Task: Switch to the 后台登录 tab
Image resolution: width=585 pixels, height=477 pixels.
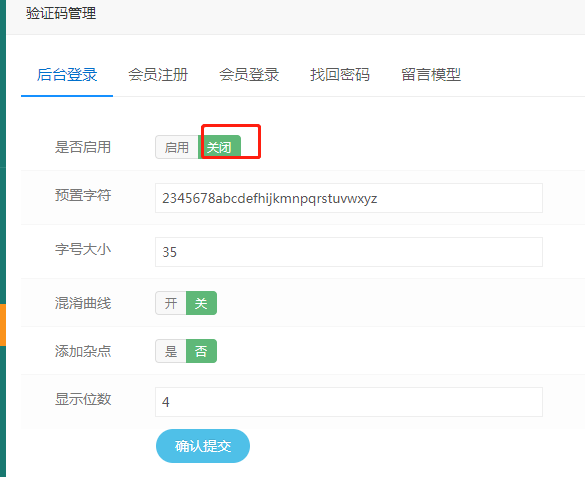Action: (67, 75)
